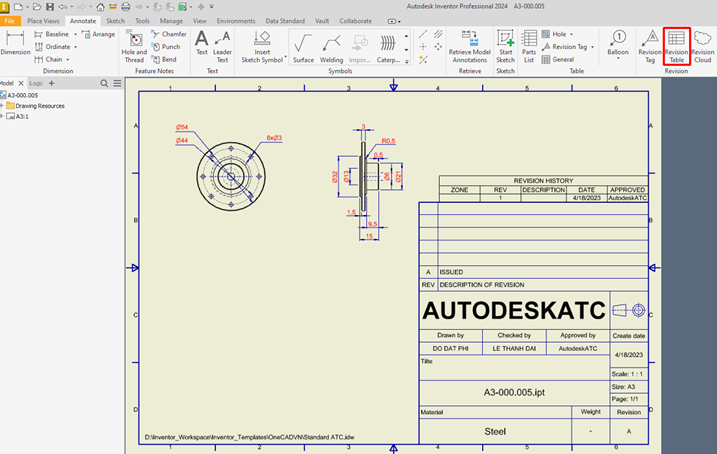The height and width of the screenshot is (454, 717).
Task: Open Revision Tag table dropdown arrow
Action: [593, 47]
